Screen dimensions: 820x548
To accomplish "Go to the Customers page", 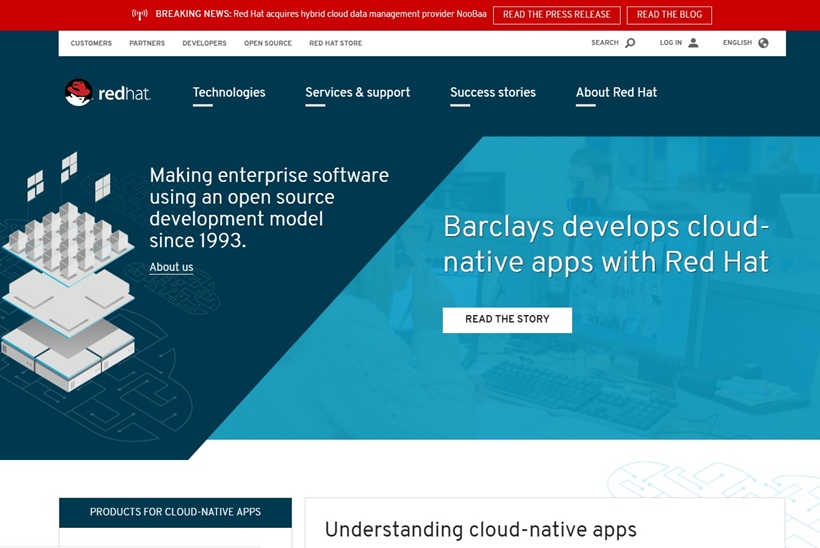I will (x=91, y=43).
